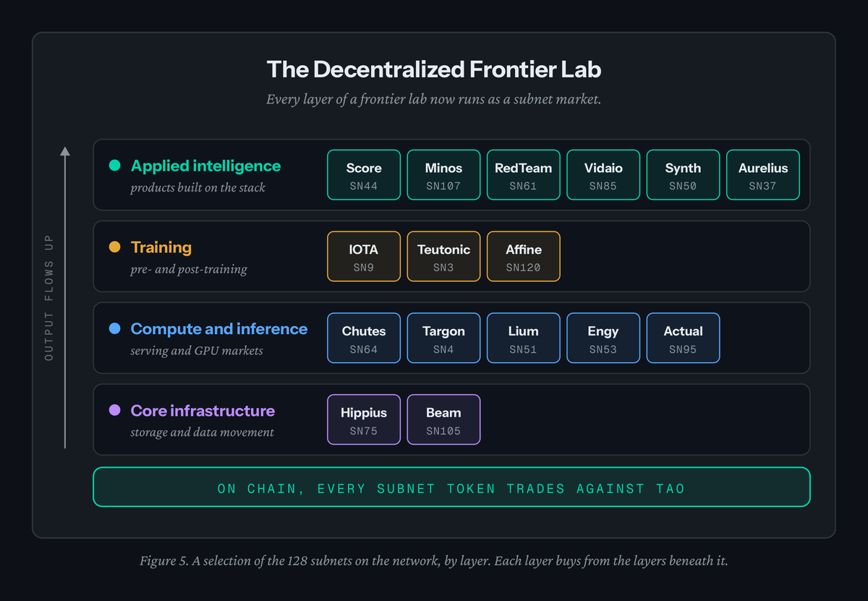Choose the Vidaio SN85 card
Screen dimensions: 868x601
603,175
